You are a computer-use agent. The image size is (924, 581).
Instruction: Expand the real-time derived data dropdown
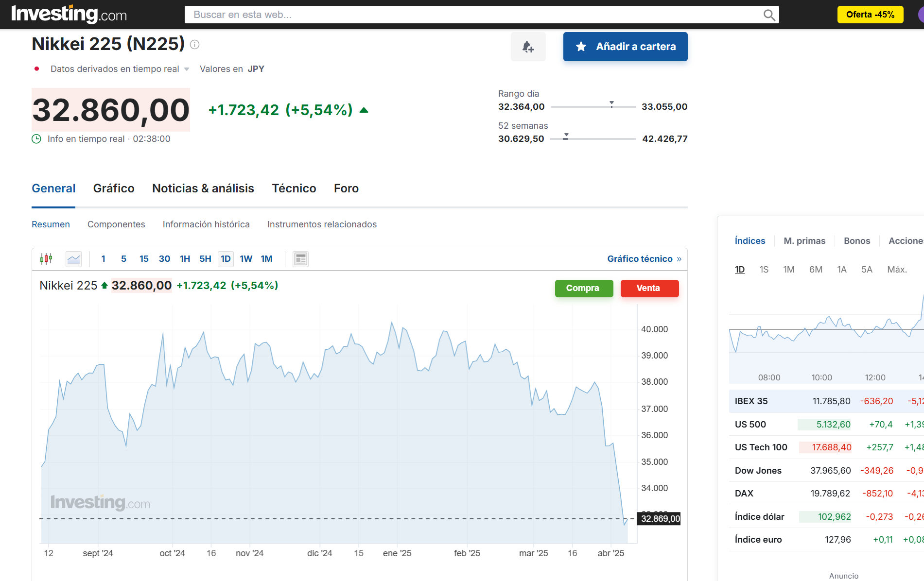187,69
